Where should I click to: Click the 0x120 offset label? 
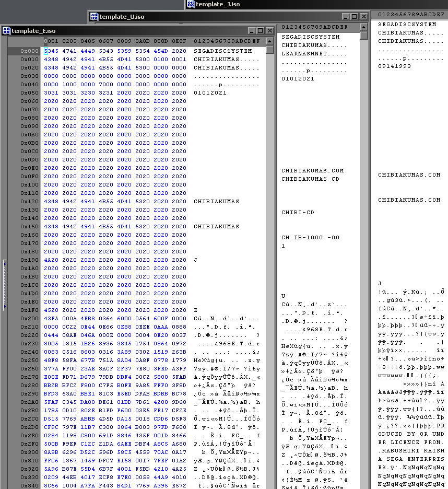(x=30, y=202)
